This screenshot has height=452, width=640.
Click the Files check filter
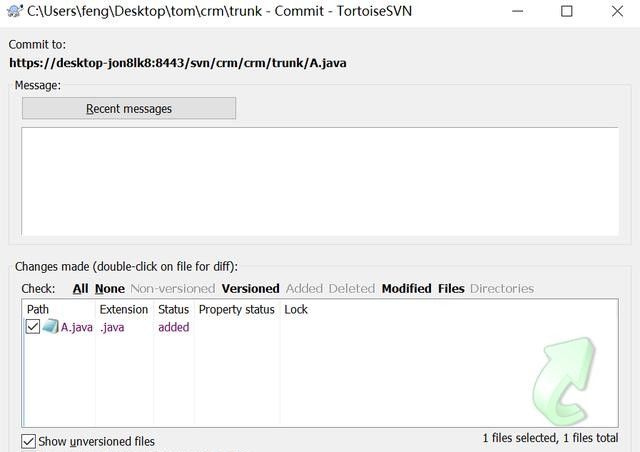[451, 289]
